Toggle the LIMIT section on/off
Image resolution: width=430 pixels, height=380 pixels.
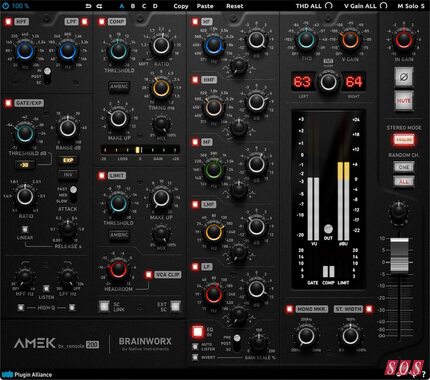coord(102,176)
